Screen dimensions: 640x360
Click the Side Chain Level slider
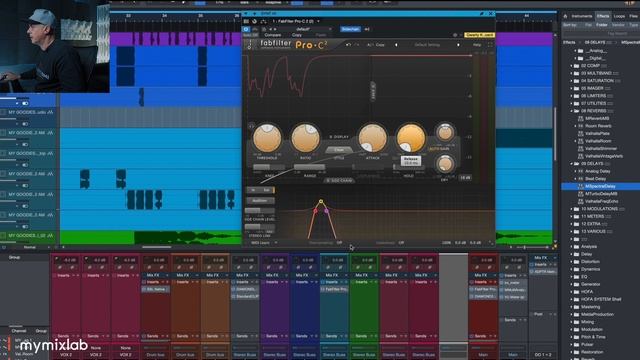(260, 211)
